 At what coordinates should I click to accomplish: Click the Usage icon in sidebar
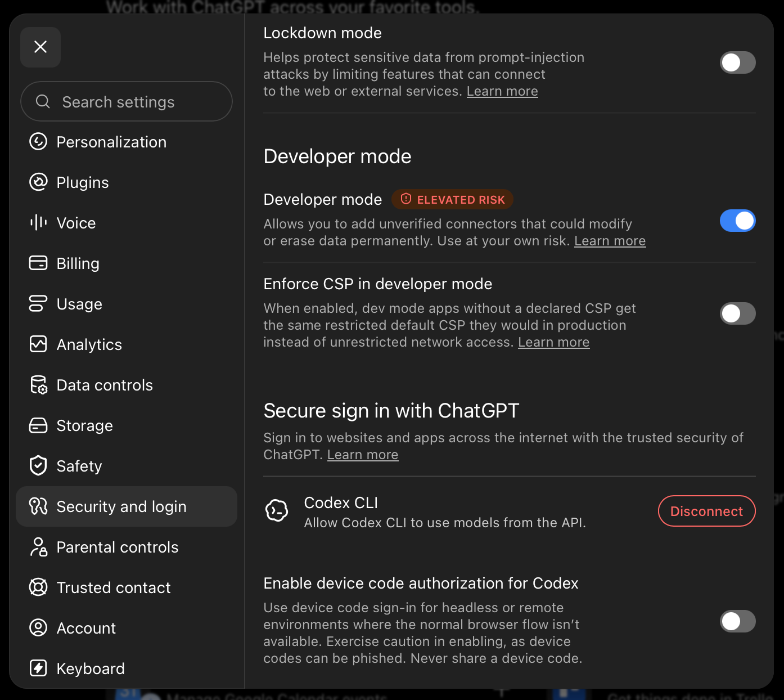pyautogui.click(x=38, y=304)
